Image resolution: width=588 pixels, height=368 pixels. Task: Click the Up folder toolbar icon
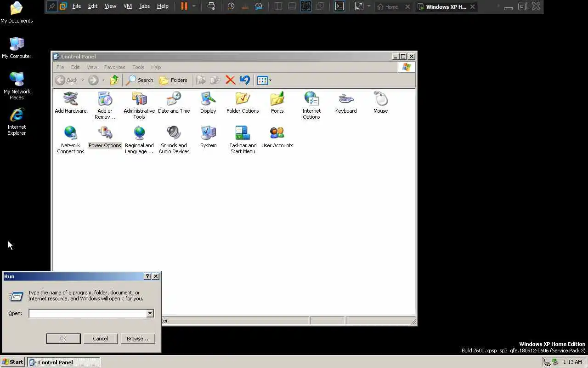pos(114,80)
